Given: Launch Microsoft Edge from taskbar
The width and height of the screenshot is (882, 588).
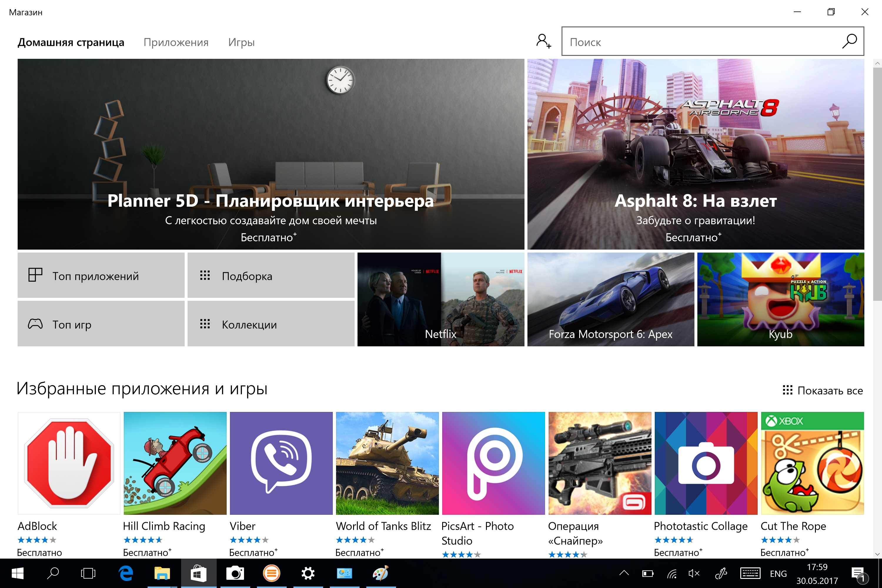Looking at the screenshot, I should tap(126, 573).
